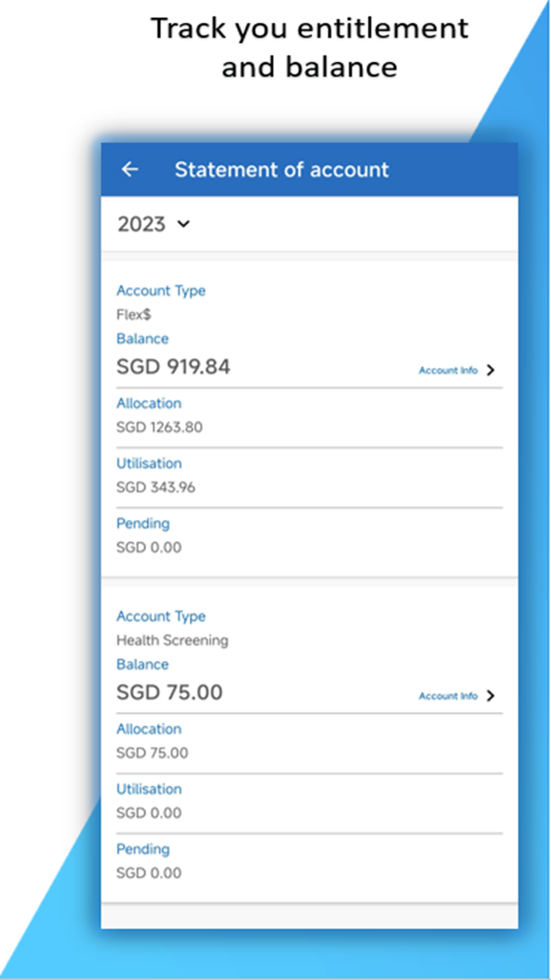Select the SGD 919.84 balance value

[173, 366]
